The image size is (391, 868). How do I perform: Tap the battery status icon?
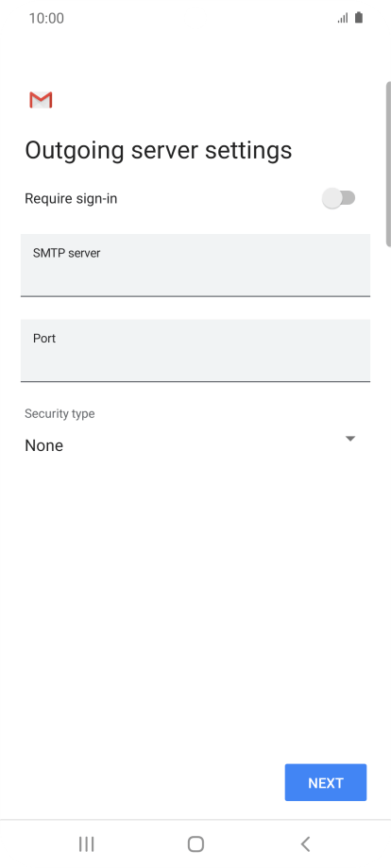[359, 18]
